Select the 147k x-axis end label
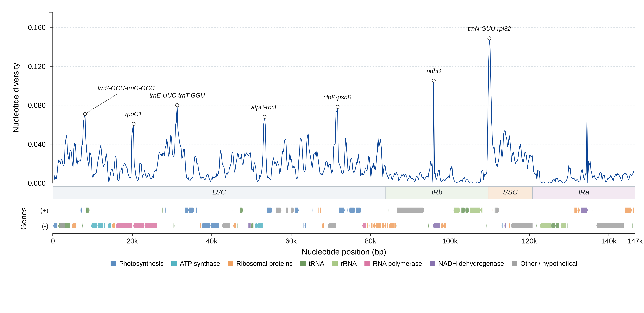Screen dimensions: 644x313 (x=635, y=241)
